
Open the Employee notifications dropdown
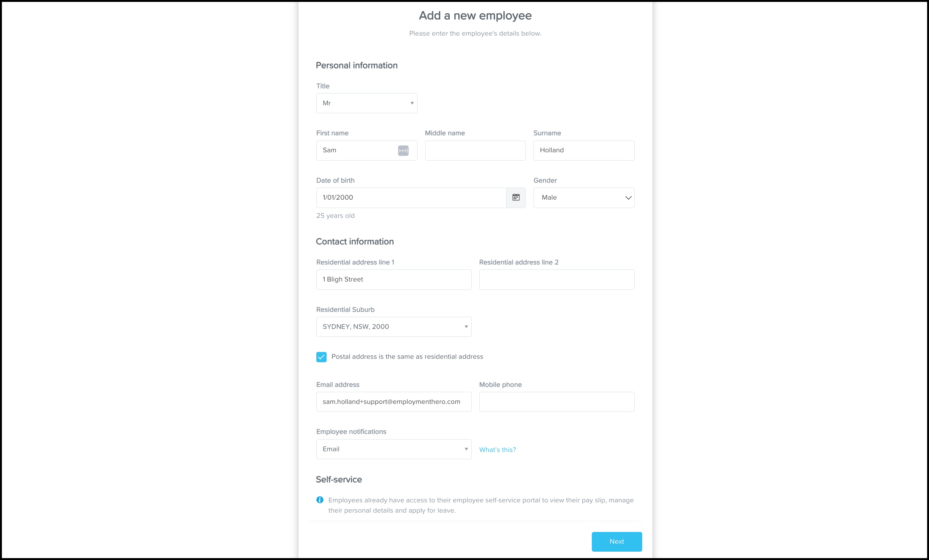394,449
